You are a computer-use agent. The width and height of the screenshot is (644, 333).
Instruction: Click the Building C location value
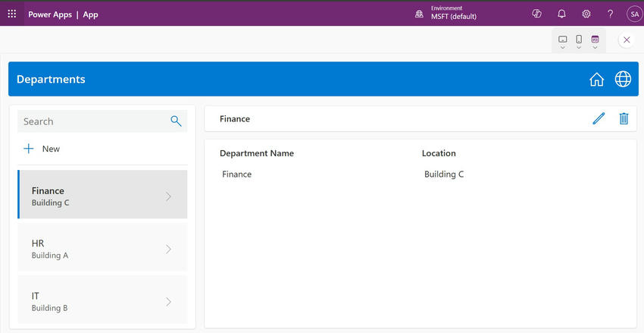pyautogui.click(x=444, y=174)
